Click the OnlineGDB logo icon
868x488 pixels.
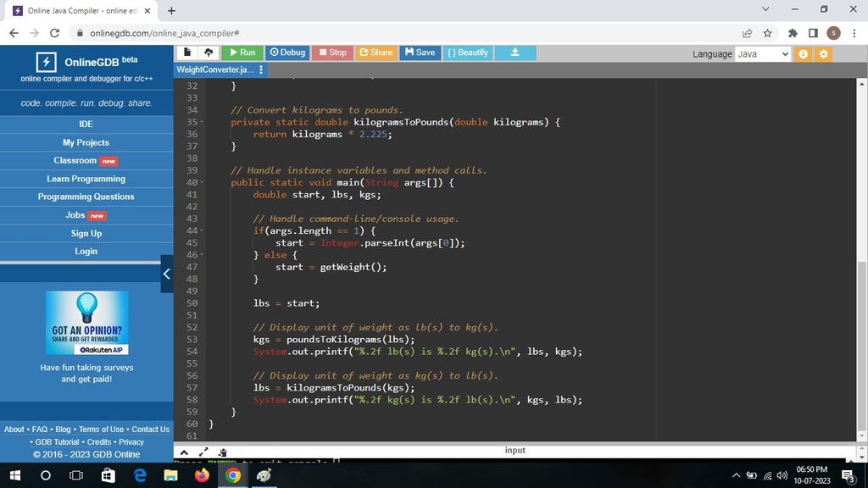coord(46,62)
